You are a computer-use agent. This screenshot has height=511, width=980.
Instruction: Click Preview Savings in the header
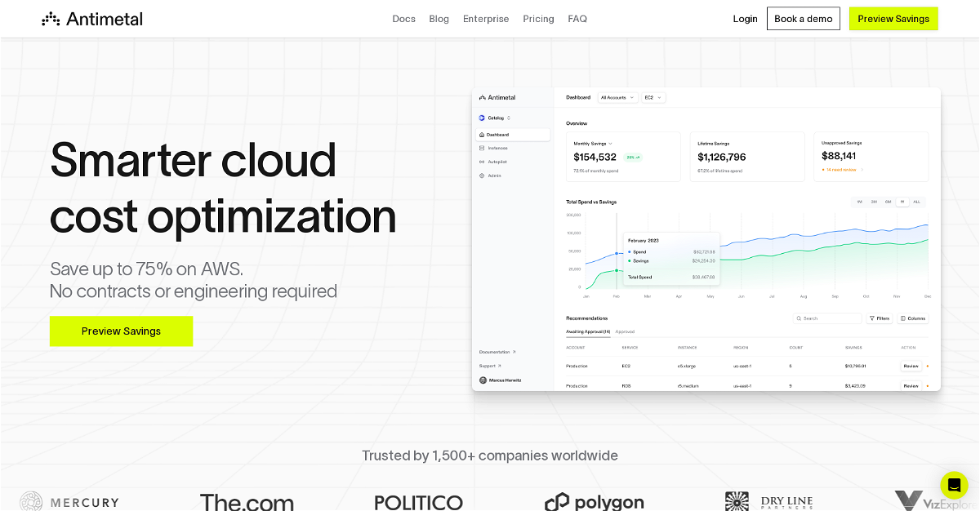tap(893, 19)
